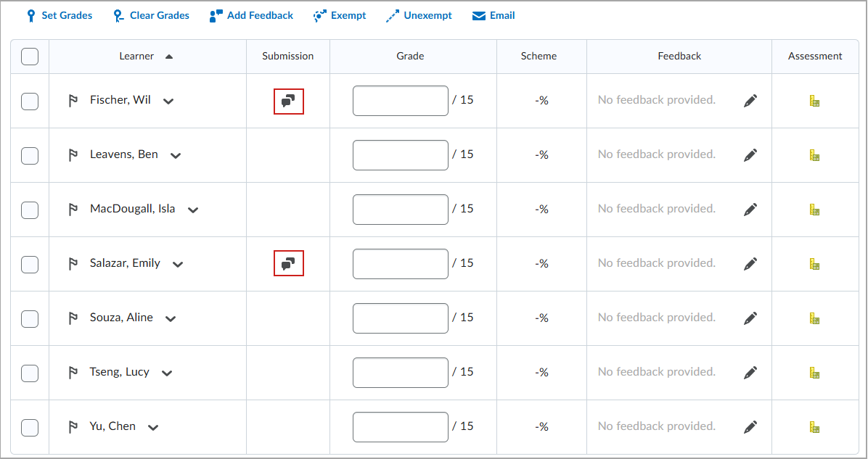Open Fischer's submission comments bubble
The height and width of the screenshot is (459, 868).
(288, 101)
